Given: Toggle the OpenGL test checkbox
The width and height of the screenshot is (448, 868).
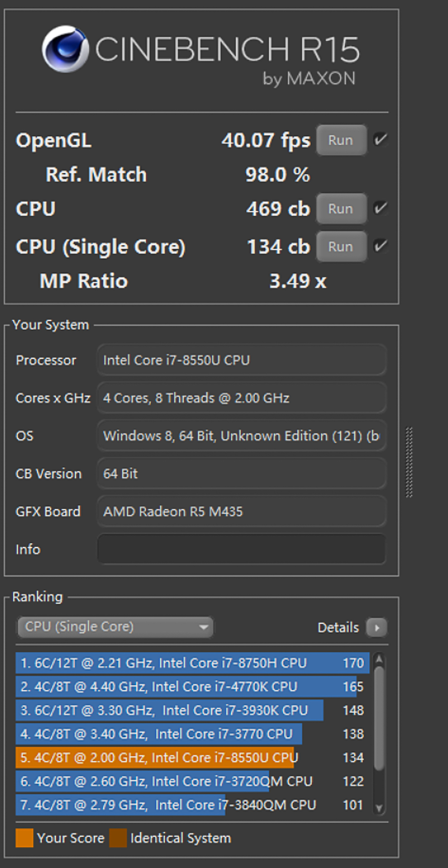Looking at the screenshot, I should pos(381,140).
